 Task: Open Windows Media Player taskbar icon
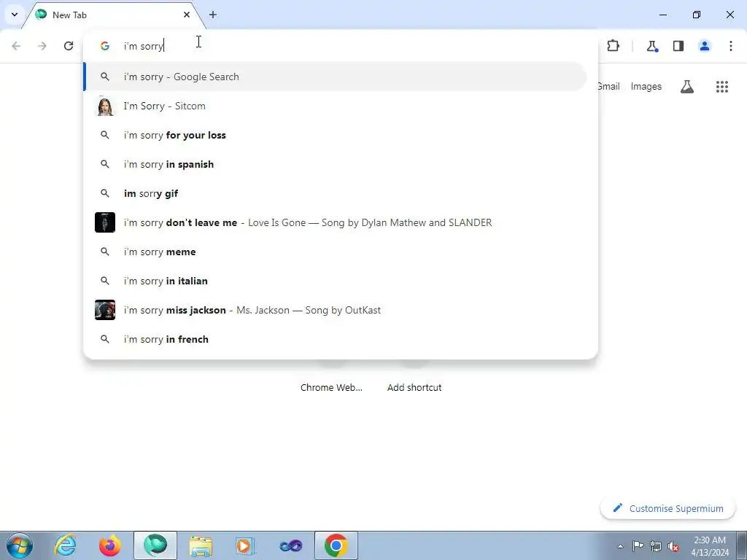[246, 545]
